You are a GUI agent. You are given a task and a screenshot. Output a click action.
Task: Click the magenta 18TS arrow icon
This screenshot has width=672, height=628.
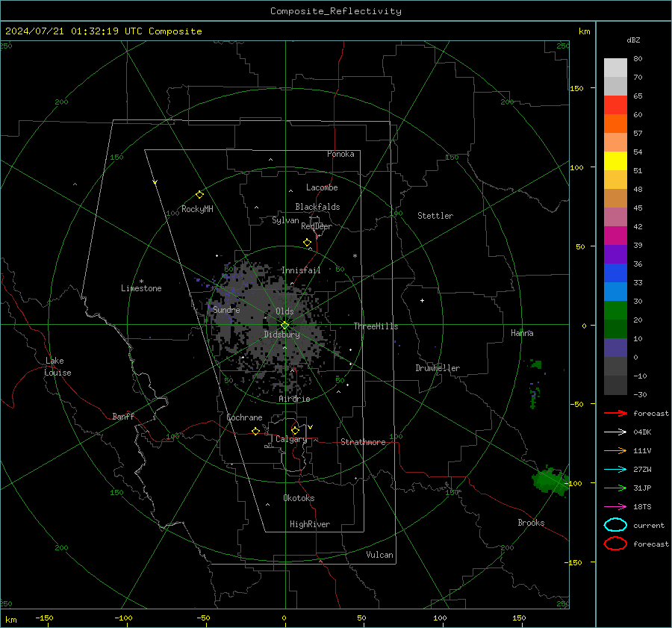615,507
